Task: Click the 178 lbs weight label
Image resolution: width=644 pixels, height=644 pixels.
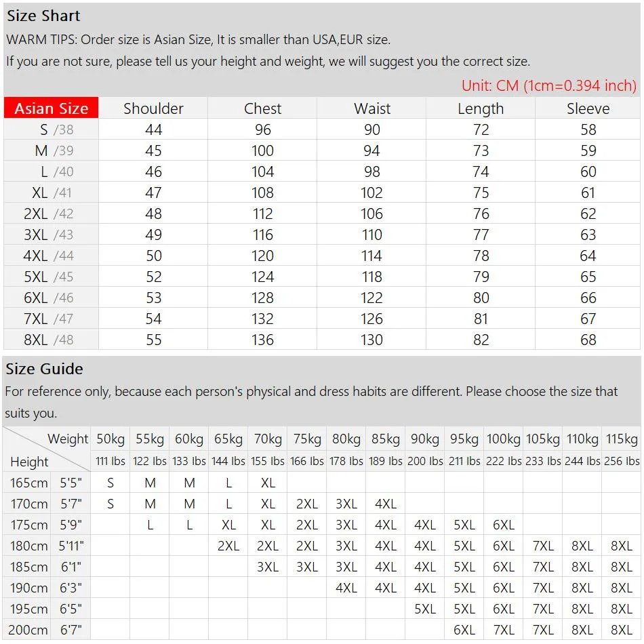Action: click(346, 461)
